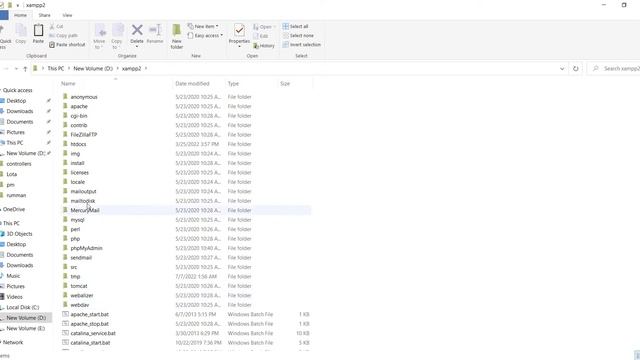This screenshot has width=640, height=360.
Task: Click the New folder icon
Action: click(x=177, y=30)
